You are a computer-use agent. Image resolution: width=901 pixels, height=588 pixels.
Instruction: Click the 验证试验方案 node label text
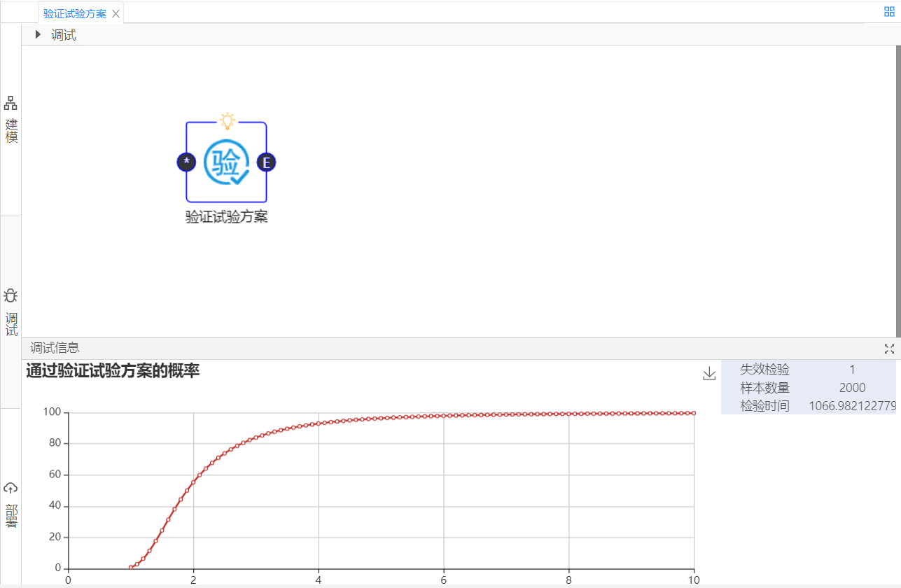coord(226,217)
